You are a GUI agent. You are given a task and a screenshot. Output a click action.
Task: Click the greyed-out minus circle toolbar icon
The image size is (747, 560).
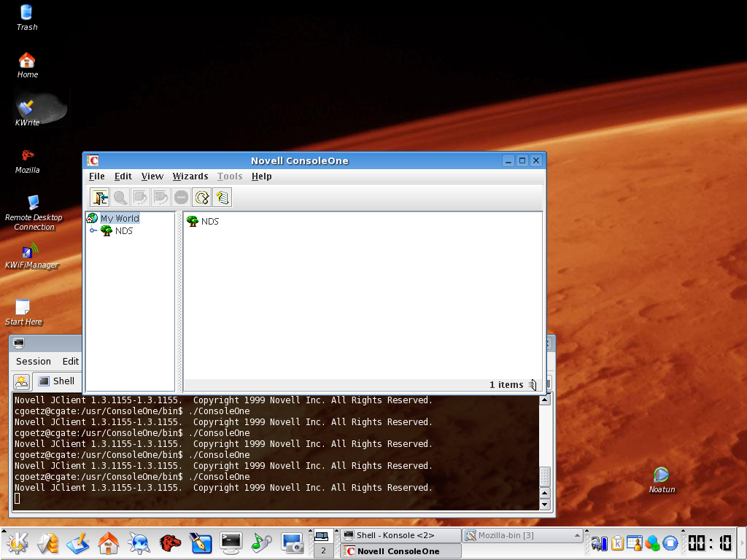pyautogui.click(x=182, y=197)
